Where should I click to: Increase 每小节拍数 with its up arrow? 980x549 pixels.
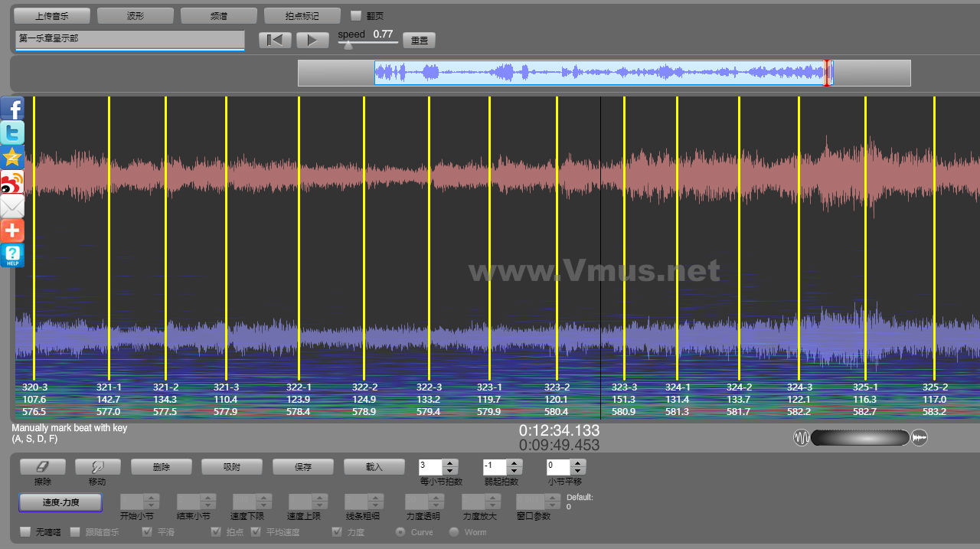pos(450,463)
